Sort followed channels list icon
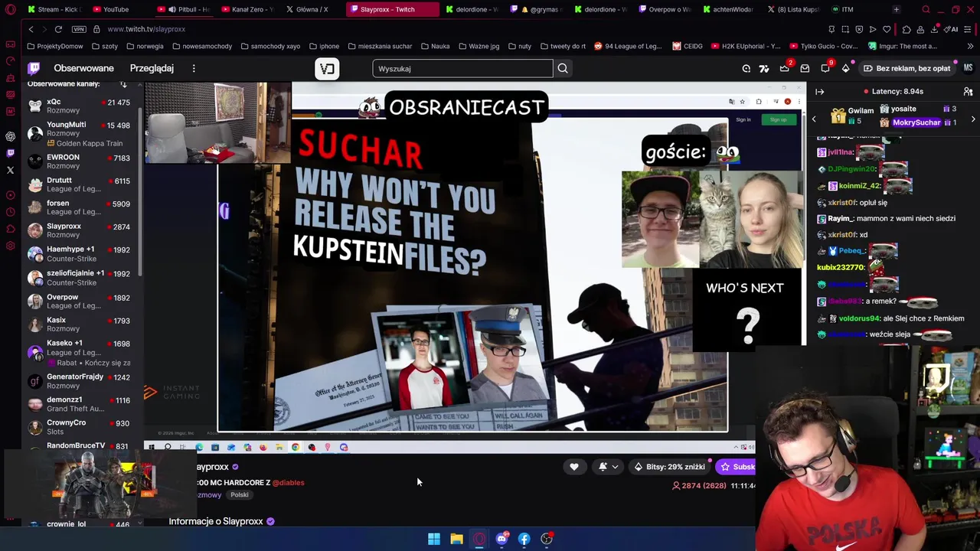 (x=123, y=84)
